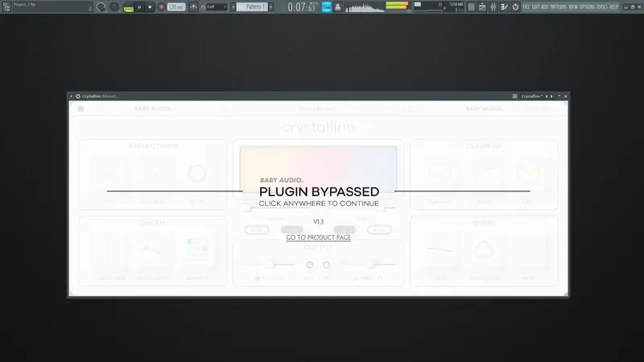Select previous preset arrow in plugin titlebar
The height and width of the screenshot is (362, 644).
pyautogui.click(x=547, y=96)
